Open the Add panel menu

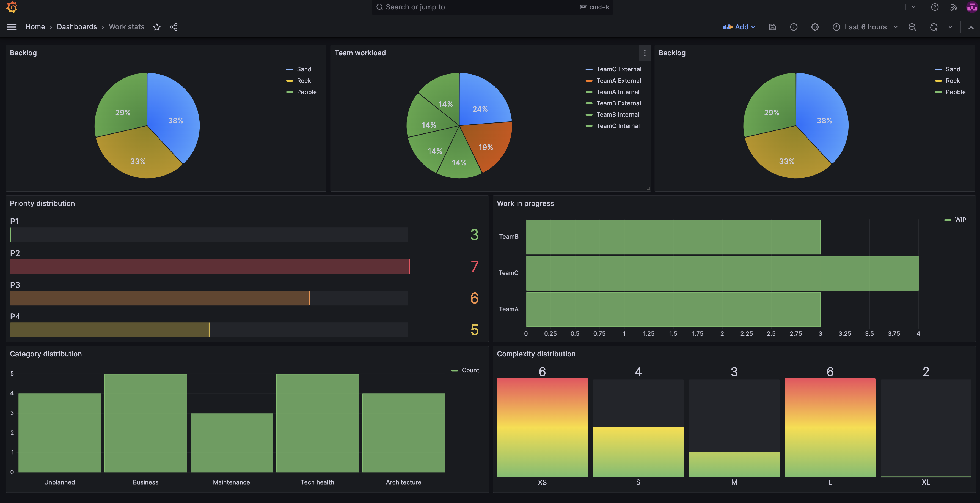pyautogui.click(x=740, y=27)
